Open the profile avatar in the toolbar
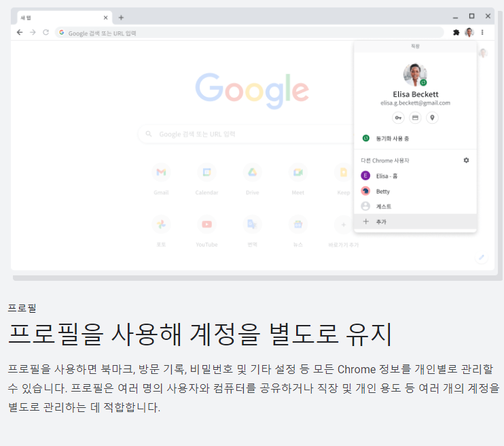This screenshot has height=446, width=504. tap(469, 33)
